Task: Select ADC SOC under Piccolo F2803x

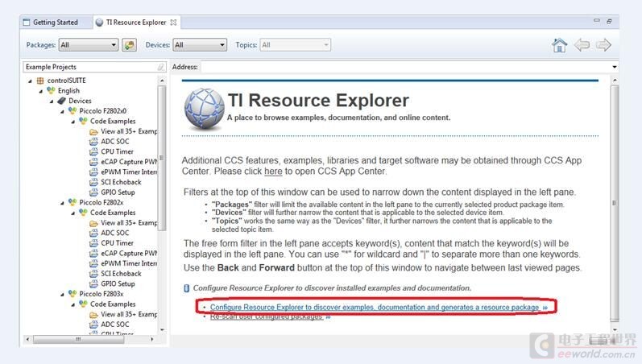Action: (115, 325)
